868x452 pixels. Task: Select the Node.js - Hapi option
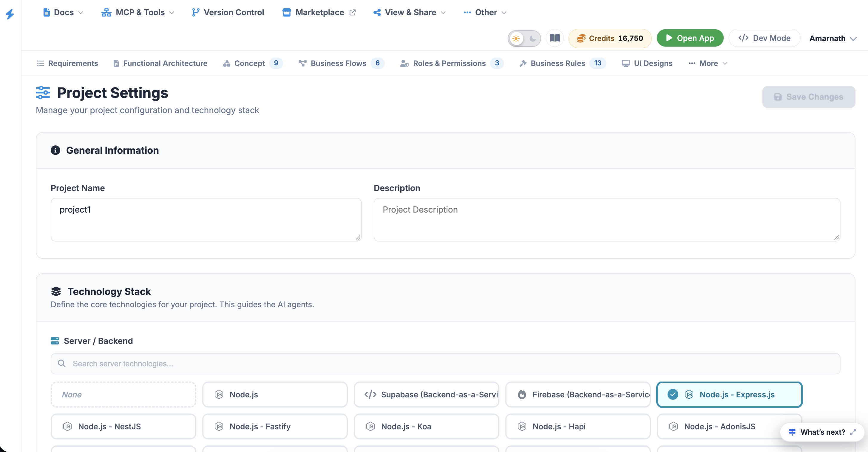pos(578,426)
